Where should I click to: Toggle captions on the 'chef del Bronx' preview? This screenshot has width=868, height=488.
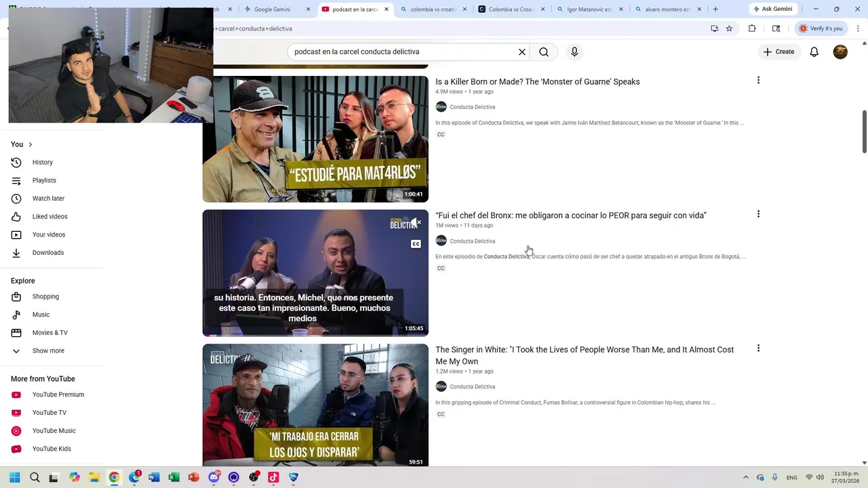[x=416, y=244]
